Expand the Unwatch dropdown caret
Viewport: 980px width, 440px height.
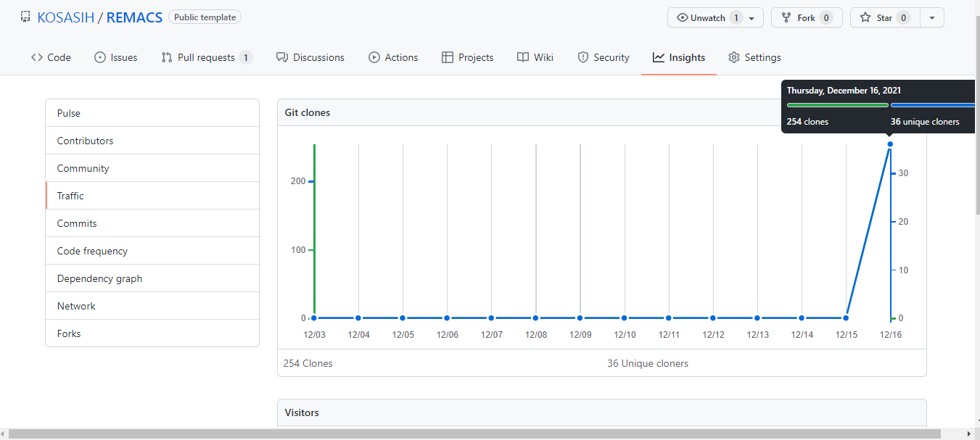click(x=753, y=18)
